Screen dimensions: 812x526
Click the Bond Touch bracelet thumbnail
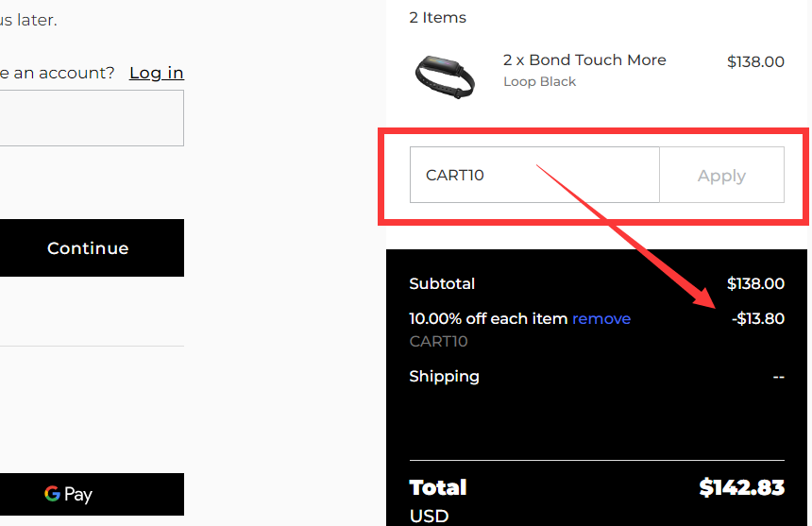(445, 73)
